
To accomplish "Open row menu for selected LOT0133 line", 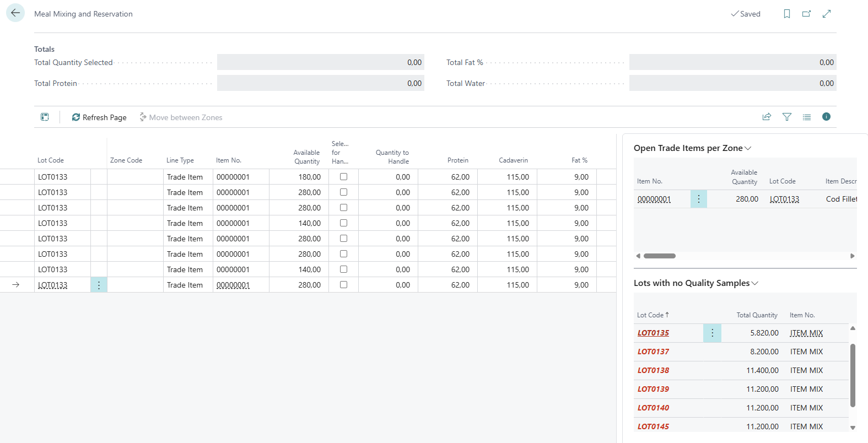I will pos(99,285).
